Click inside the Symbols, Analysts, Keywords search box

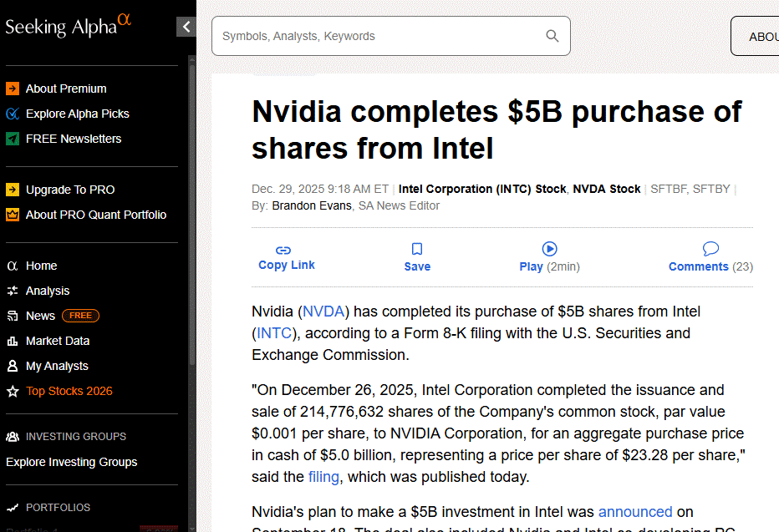click(376, 36)
